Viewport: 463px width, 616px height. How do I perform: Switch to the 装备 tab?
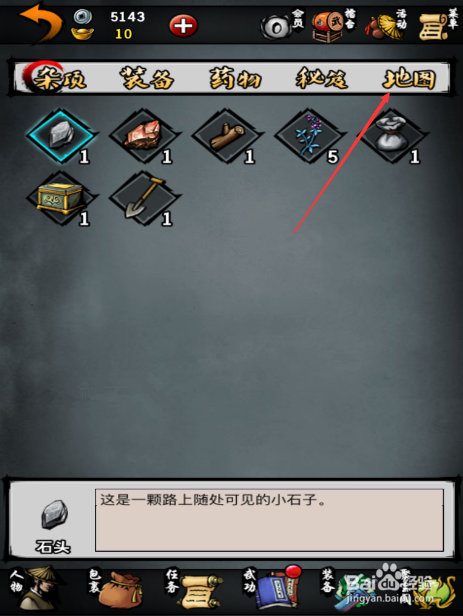tap(146, 78)
